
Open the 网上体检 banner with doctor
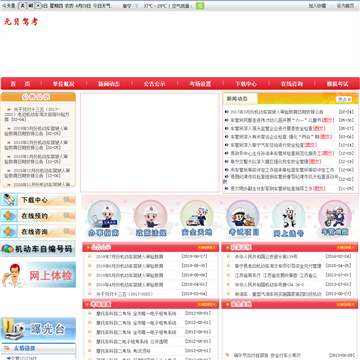pyautogui.click(x=38, y=275)
